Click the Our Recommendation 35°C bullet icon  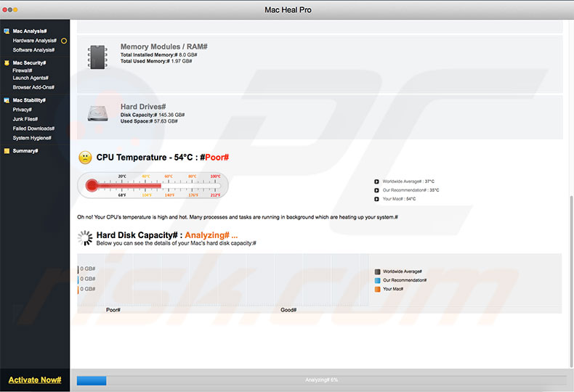coord(376,190)
